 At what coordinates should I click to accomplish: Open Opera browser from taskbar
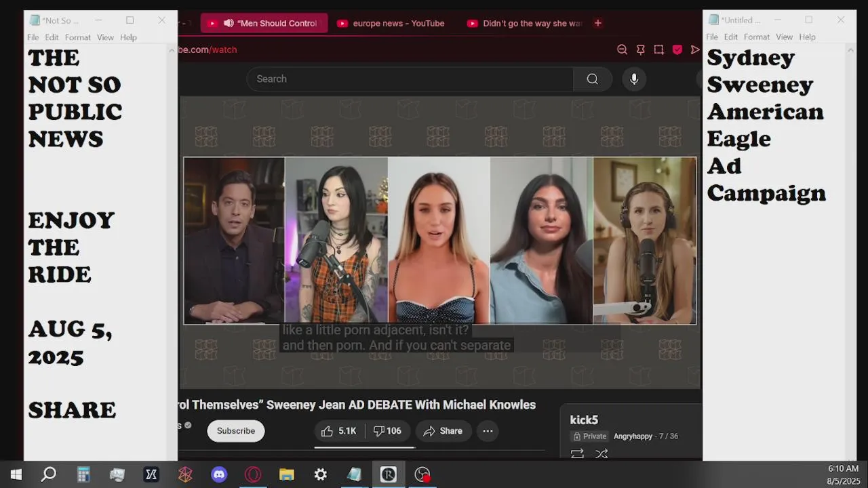coord(253,474)
